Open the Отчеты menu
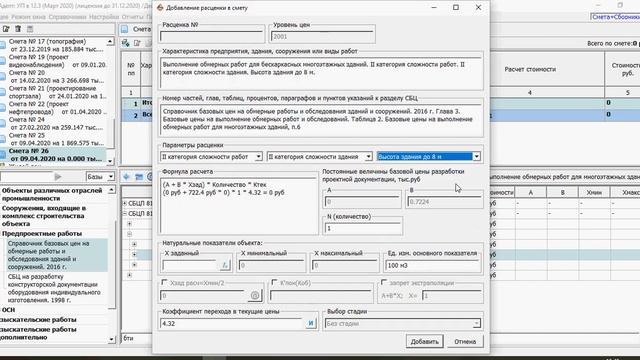Image resolution: width=640 pixels, height=360 pixels. tap(133, 17)
